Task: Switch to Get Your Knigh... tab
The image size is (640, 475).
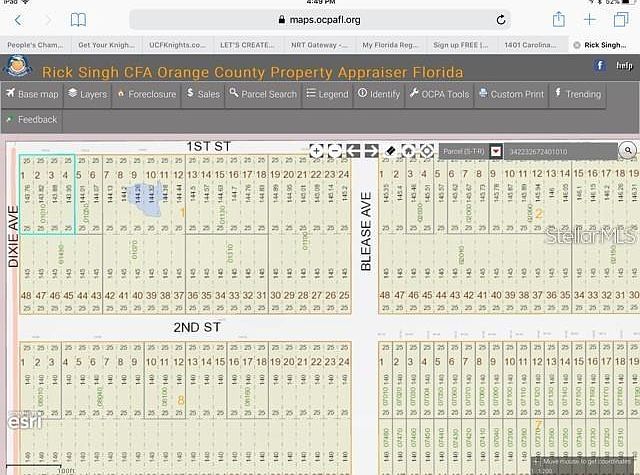Action: click(x=107, y=45)
